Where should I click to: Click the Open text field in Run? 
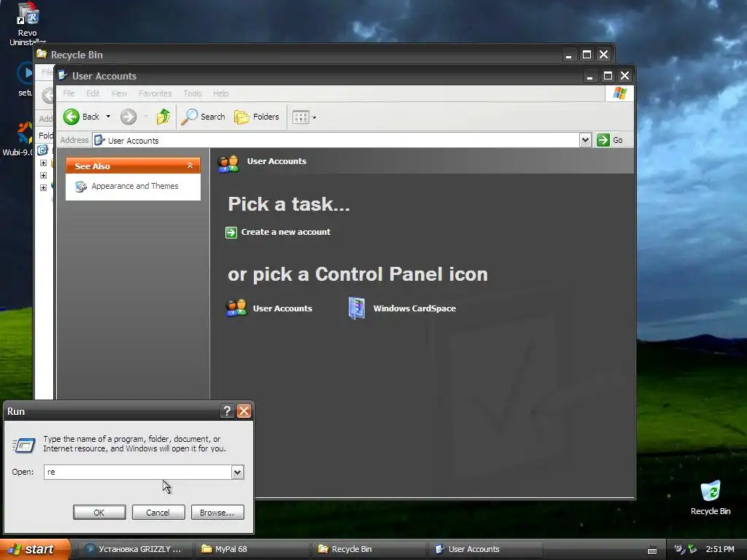138,472
